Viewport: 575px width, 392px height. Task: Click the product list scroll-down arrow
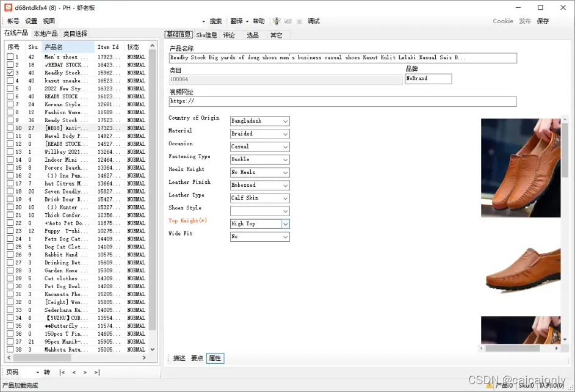153,349
